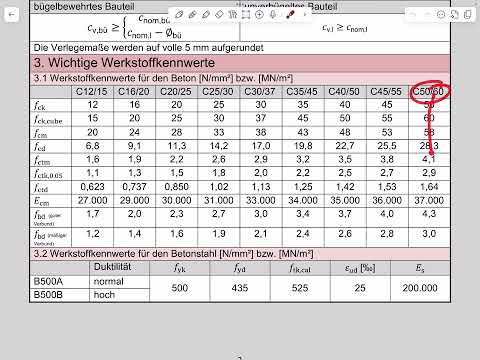Click fcd value 6,8 for C12/15
The image size is (480, 360).
pyautogui.click(x=92, y=146)
